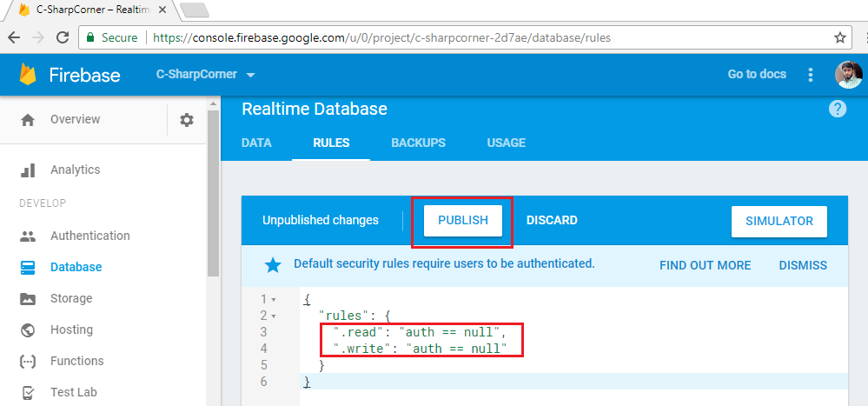This screenshot has height=406, width=868.
Task: Open Test Lab in sidebar
Action: (74, 393)
